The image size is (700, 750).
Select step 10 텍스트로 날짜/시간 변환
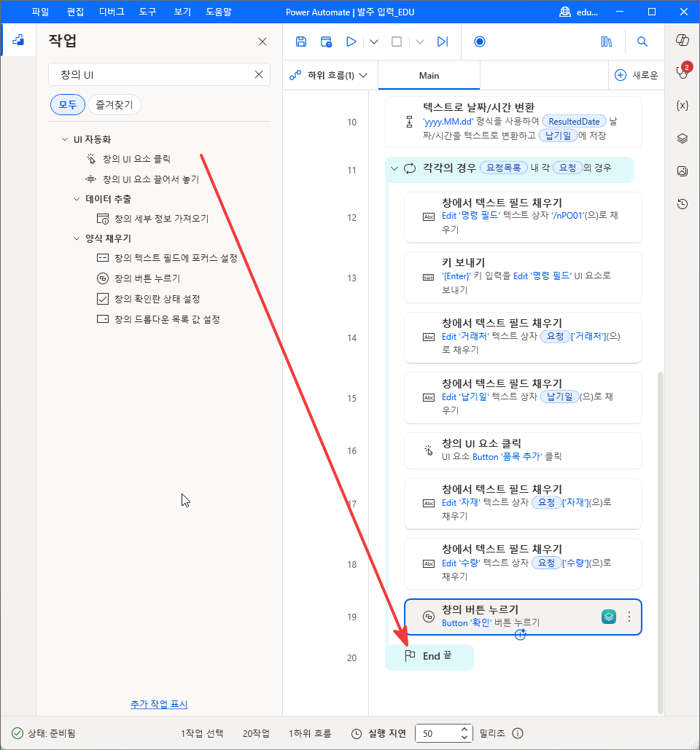(x=513, y=122)
